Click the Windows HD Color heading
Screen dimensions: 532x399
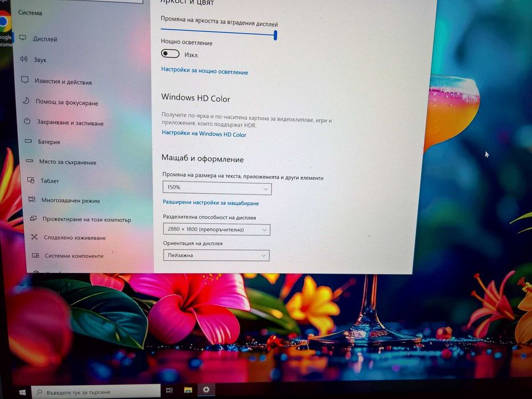coord(196,98)
